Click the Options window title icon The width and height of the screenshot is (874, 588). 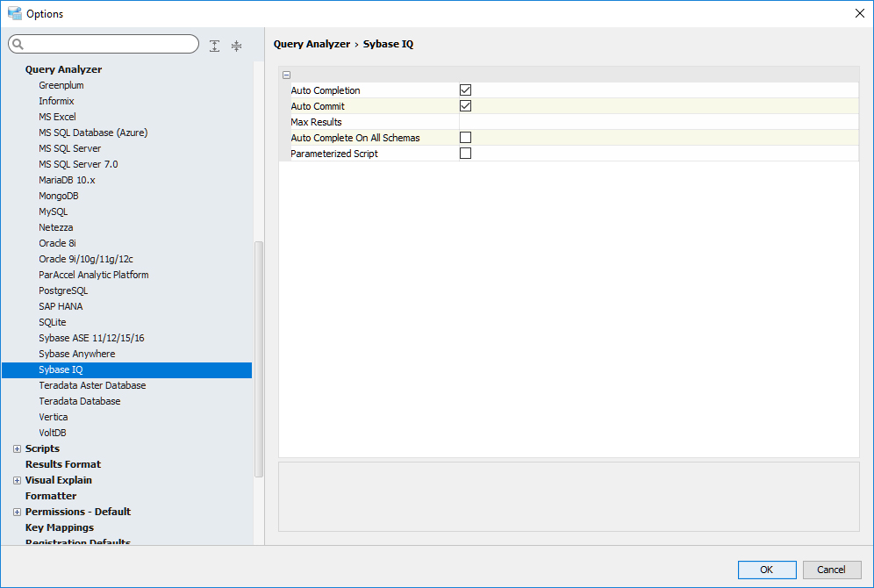click(x=14, y=13)
